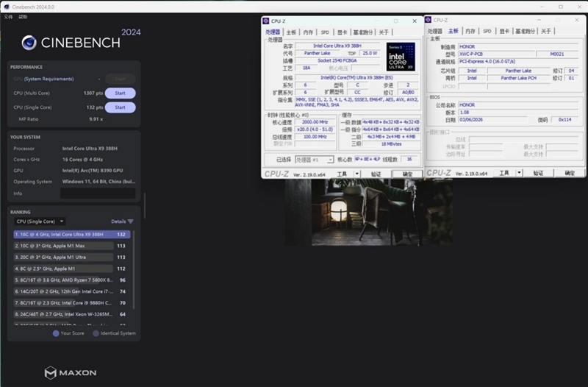Switch to 内存 tab in left CPU-Z
The width and height of the screenshot is (588, 387).
point(308,32)
